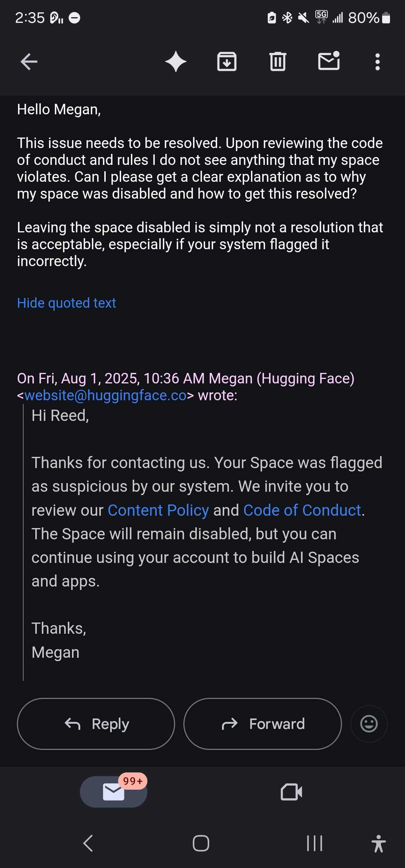Delete email using trash icon

coord(278,62)
